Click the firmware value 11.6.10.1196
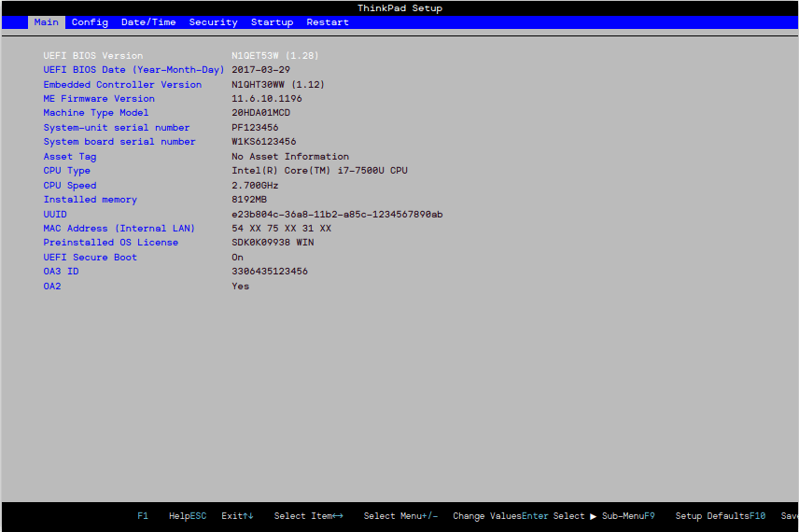The height and width of the screenshot is (532, 799). [x=267, y=99]
